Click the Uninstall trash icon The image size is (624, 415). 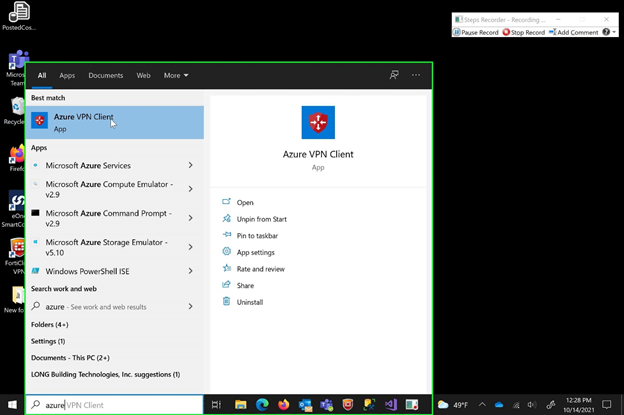[x=226, y=301]
